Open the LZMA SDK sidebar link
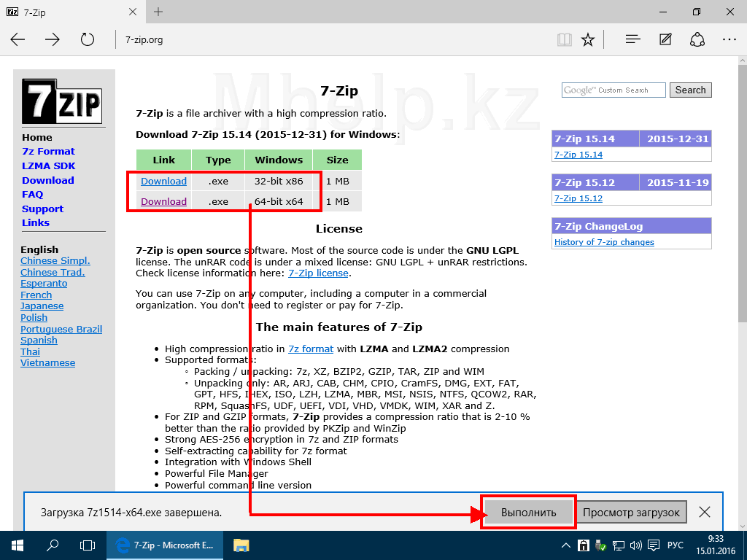This screenshot has height=560, width=747. click(49, 166)
